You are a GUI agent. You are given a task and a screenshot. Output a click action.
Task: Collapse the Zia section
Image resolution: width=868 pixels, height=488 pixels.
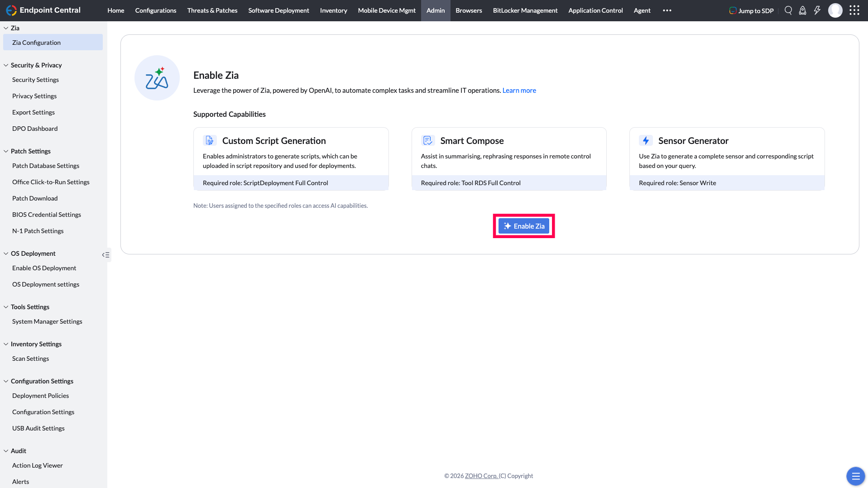coord(6,28)
